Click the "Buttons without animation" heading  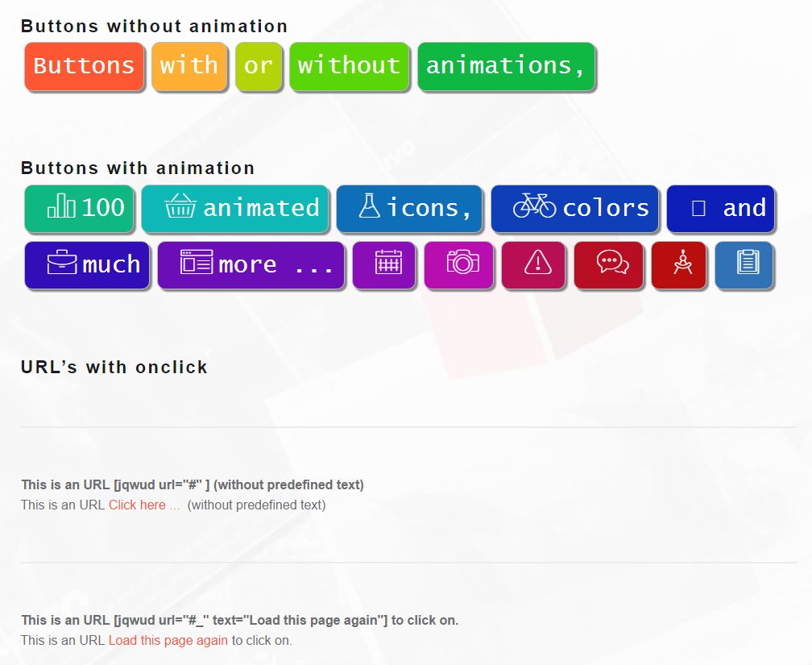(x=154, y=26)
